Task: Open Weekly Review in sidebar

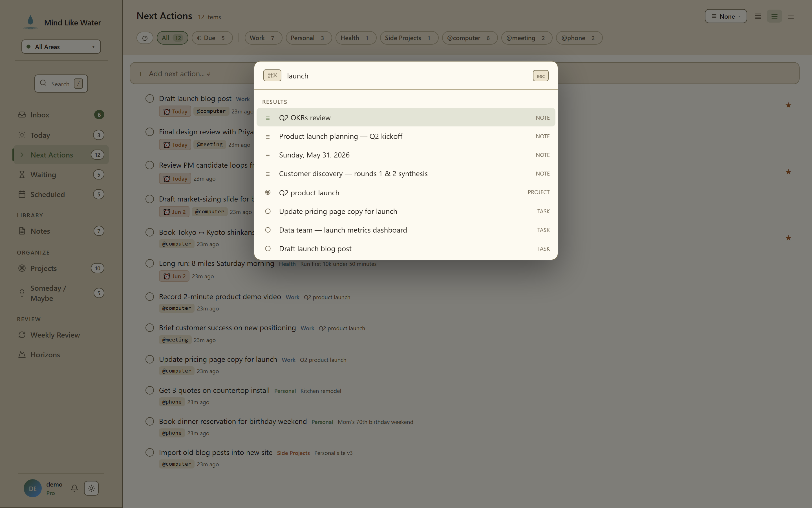Action: [x=61, y=335]
